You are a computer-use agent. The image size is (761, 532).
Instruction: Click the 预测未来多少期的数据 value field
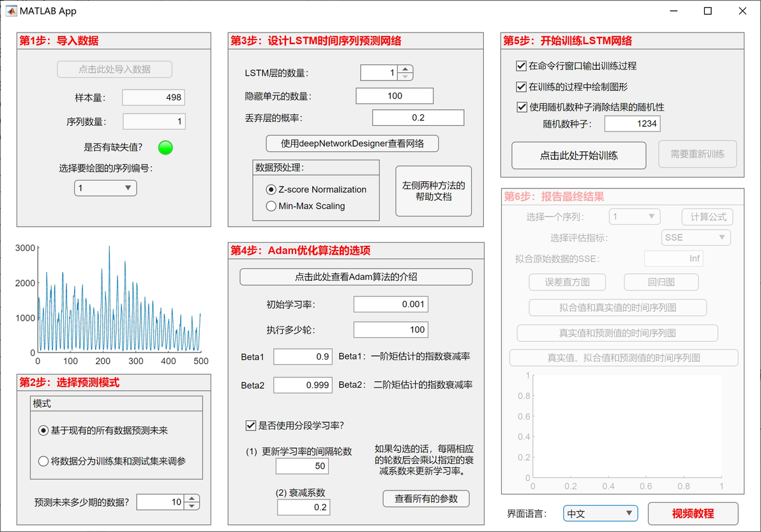point(161,502)
